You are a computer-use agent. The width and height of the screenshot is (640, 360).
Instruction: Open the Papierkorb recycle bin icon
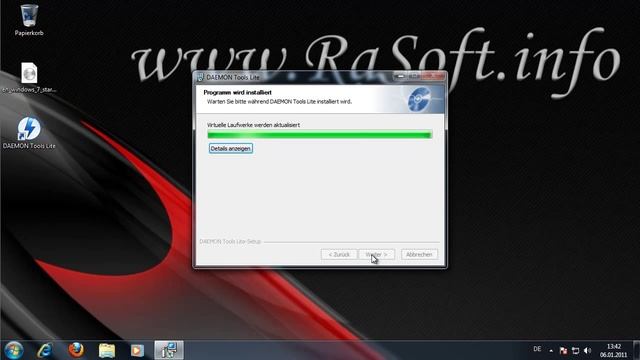(x=29, y=20)
